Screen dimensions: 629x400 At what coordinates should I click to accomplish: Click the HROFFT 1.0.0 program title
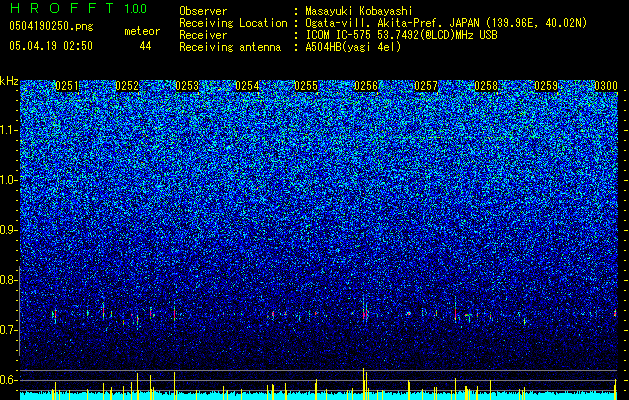(x=79, y=8)
